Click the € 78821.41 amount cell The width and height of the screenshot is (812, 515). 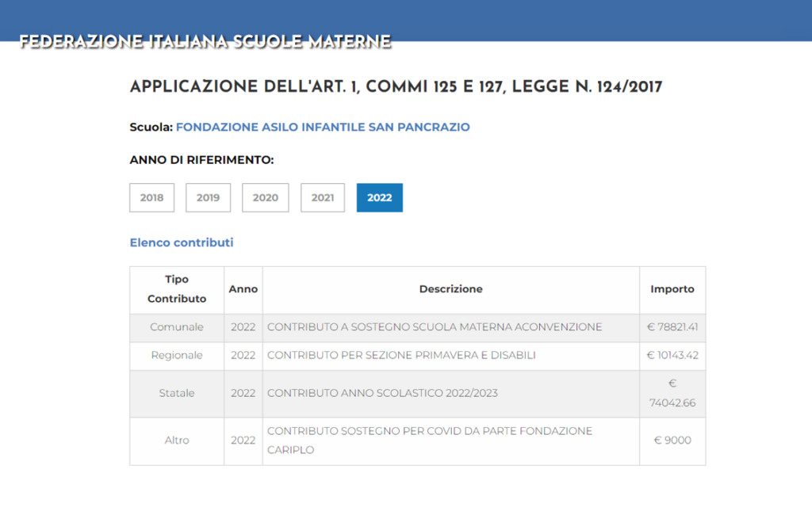pyautogui.click(x=672, y=327)
